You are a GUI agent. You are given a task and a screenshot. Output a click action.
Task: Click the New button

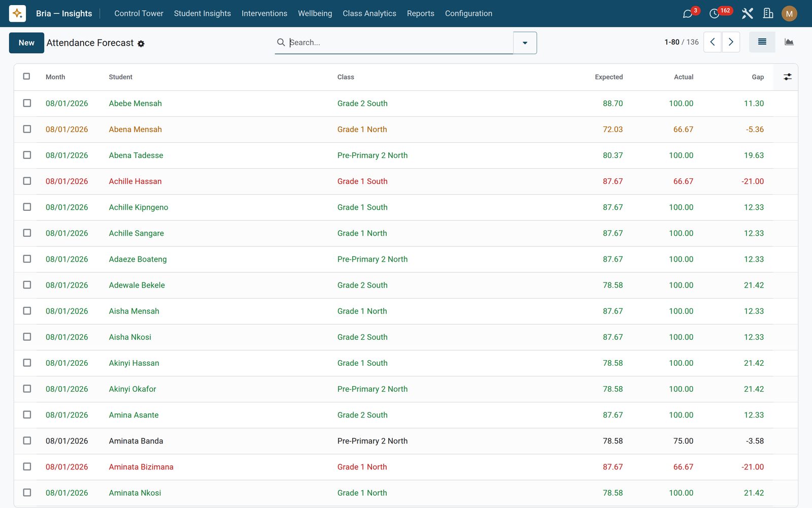click(26, 43)
